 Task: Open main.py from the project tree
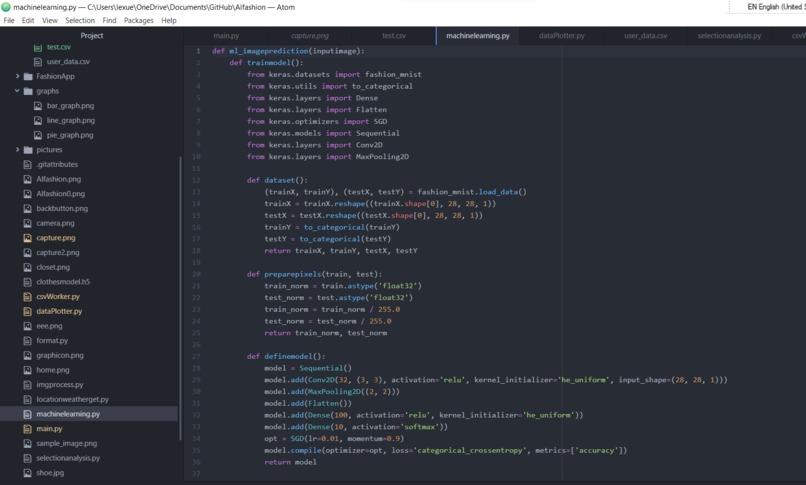coord(49,428)
